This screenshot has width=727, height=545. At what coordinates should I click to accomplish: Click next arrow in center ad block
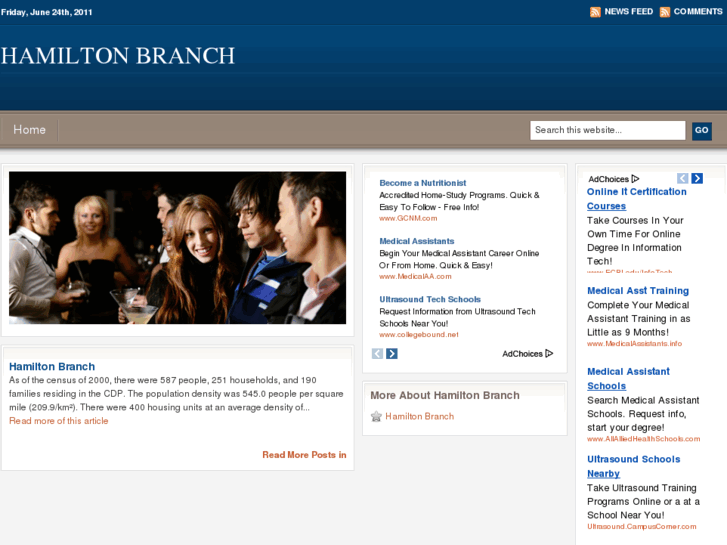(392, 354)
